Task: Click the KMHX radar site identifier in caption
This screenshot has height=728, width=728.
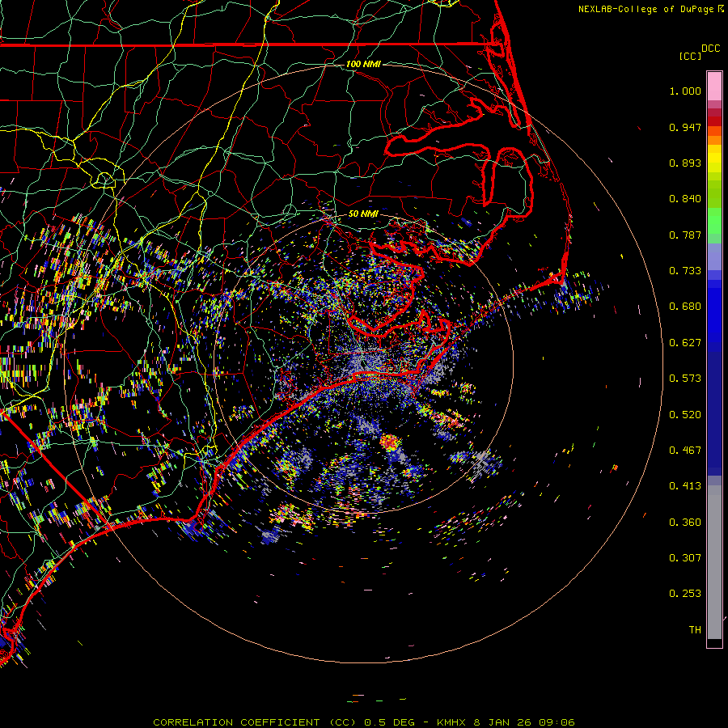Action: point(451,722)
